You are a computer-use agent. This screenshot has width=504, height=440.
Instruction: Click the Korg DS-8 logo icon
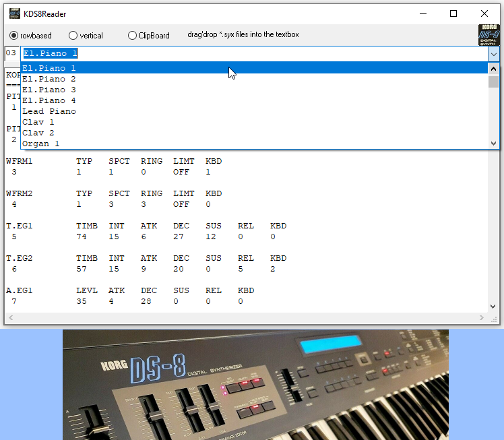click(x=489, y=35)
